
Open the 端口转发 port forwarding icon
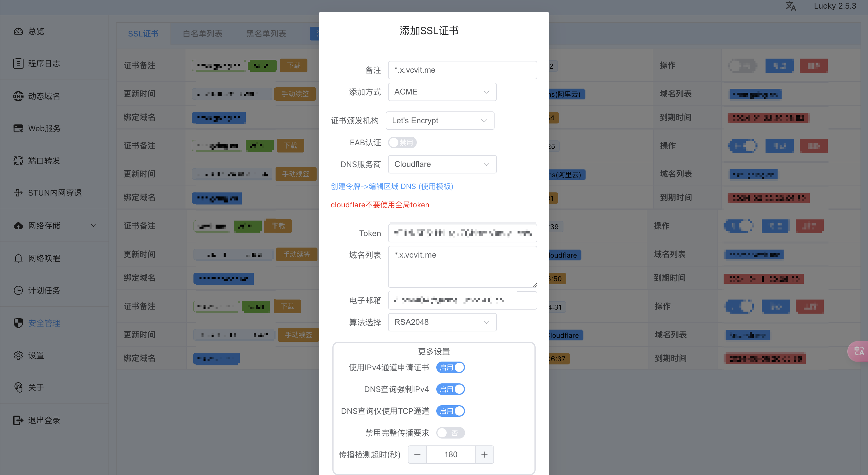(x=18, y=161)
